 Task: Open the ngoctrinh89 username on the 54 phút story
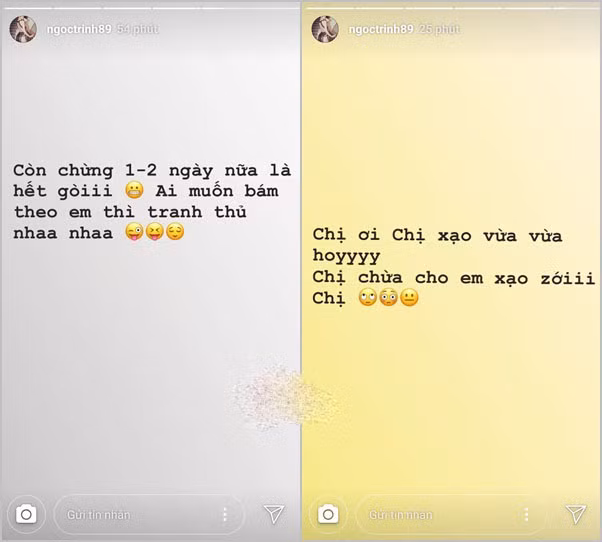tap(79, 29)
